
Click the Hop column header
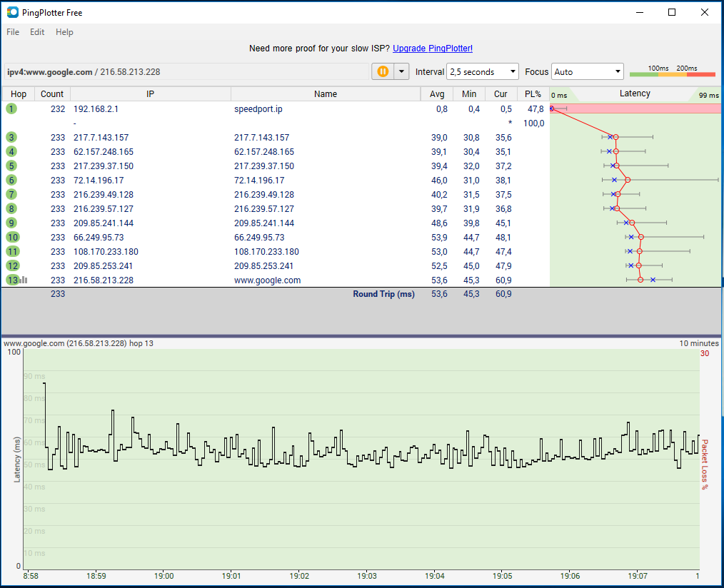pos(19,94)
